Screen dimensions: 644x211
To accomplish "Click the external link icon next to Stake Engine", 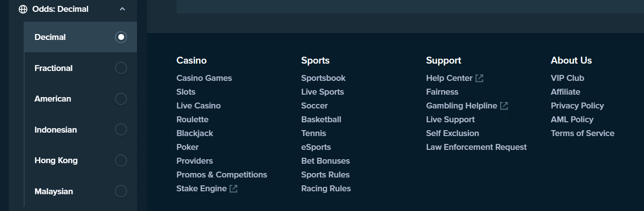I will (x=234, y=188).
